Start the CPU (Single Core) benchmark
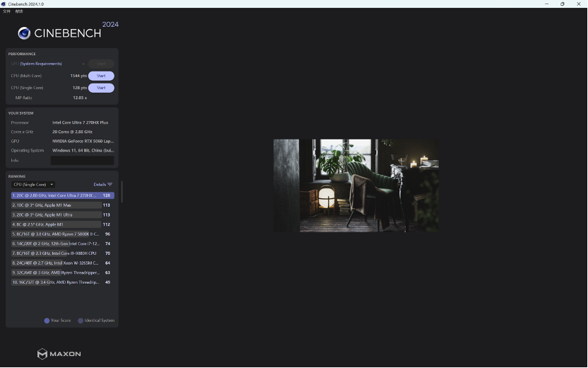The width and height of the screenshot is (588, 368). click(101, 88)
